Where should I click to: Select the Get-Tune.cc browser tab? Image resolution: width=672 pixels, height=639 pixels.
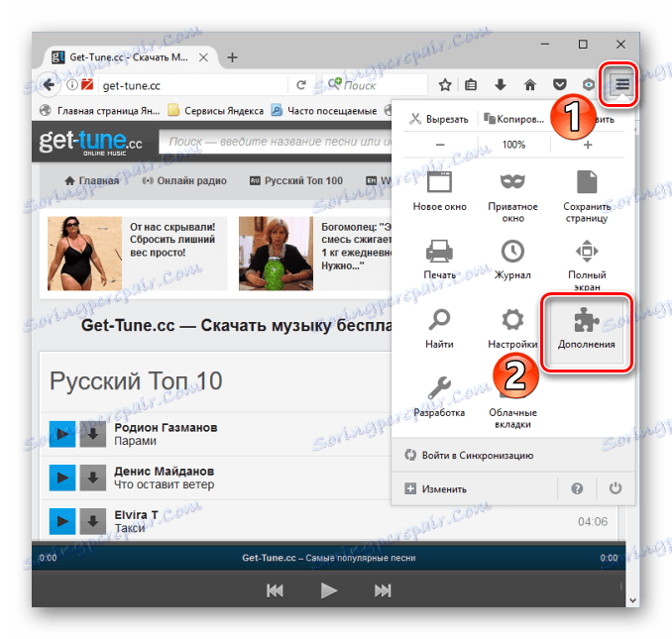tap(129, 57)
